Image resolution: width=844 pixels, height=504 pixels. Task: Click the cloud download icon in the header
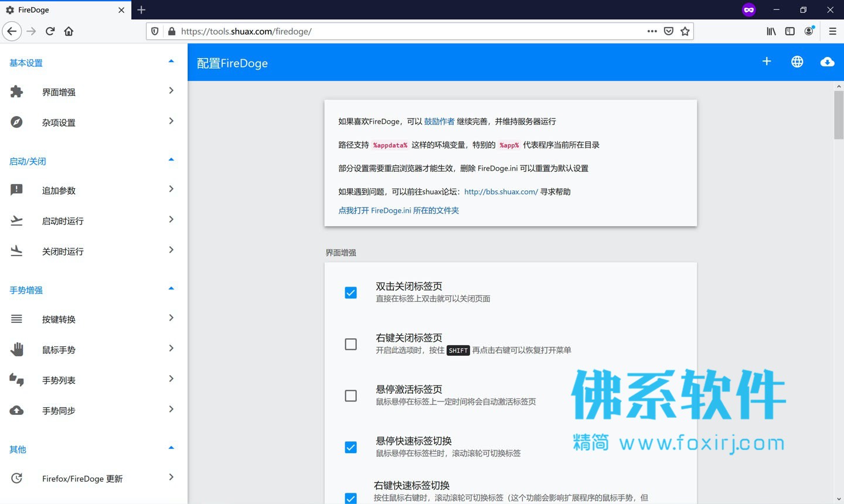click(828, 62)
